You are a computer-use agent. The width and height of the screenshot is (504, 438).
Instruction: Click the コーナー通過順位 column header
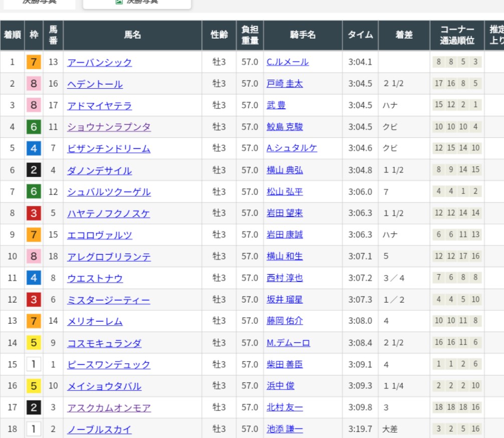(x=457, y=35)
